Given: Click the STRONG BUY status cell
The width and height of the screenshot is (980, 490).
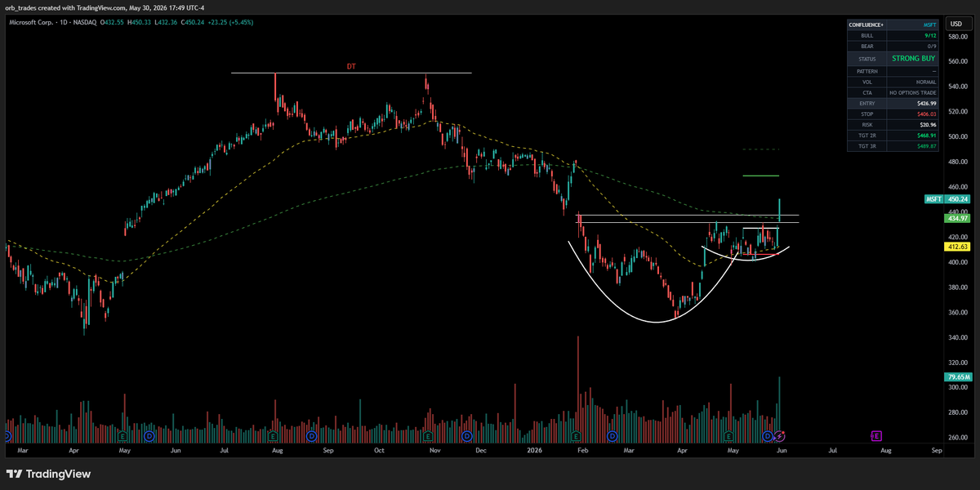Looking at the screenshot, I should click(914, 59).
